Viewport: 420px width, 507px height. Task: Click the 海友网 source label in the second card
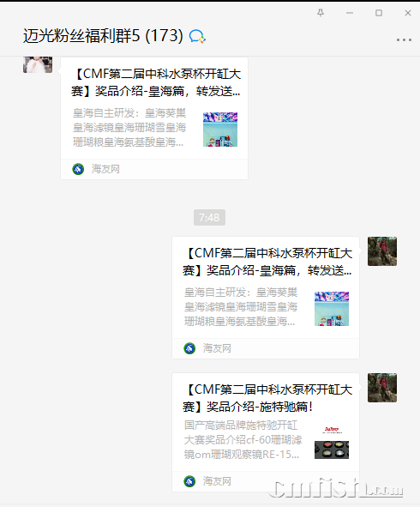pos(217,348)
